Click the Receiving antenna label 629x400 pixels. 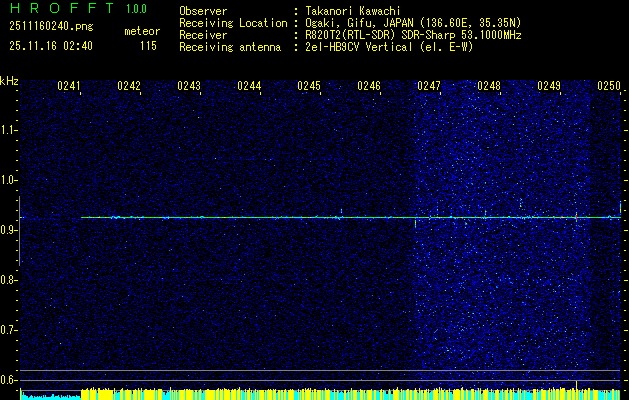[230, 47]
